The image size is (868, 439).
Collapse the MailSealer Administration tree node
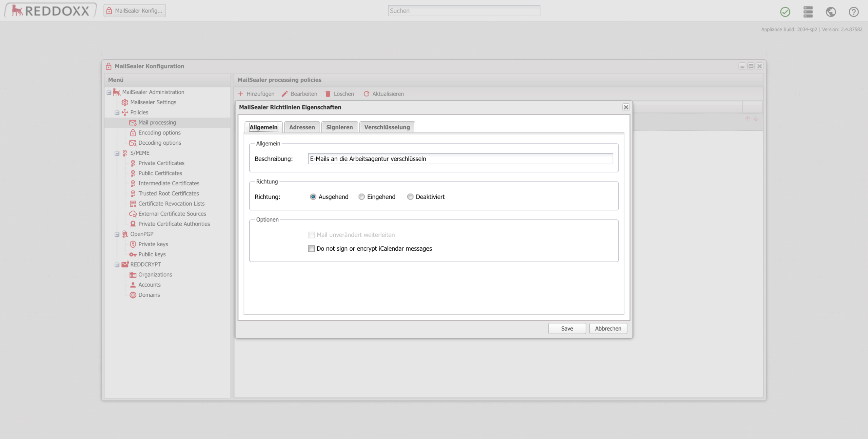click(109, 92)
